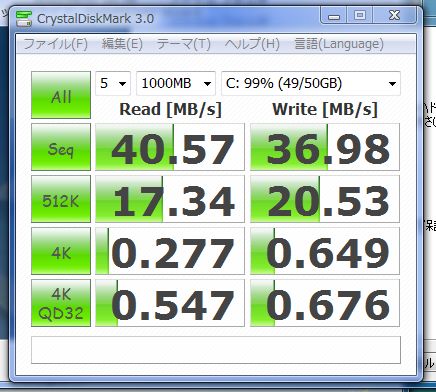Open the ヘルプ(H) menu
Screen dimensions: 436x392
(252, 44)
